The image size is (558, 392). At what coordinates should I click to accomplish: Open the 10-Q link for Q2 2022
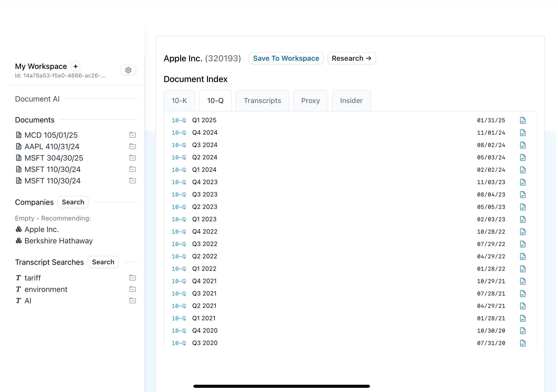pos(179,256)
